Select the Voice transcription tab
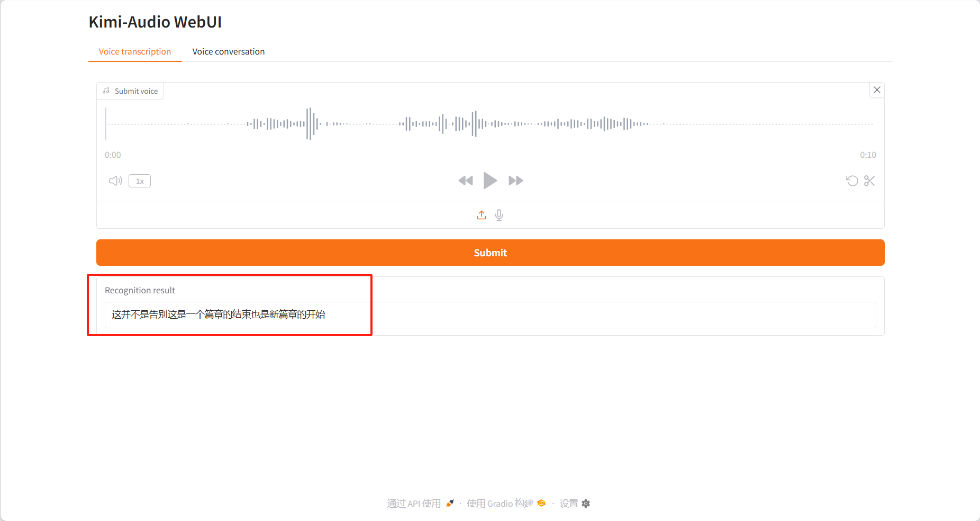980x521 pixels. coord(135,51)
